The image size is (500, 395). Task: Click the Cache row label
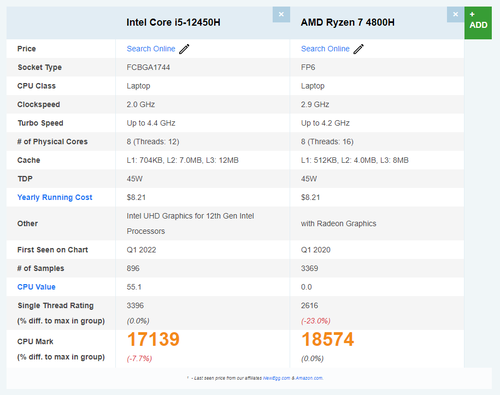[29, 160]
